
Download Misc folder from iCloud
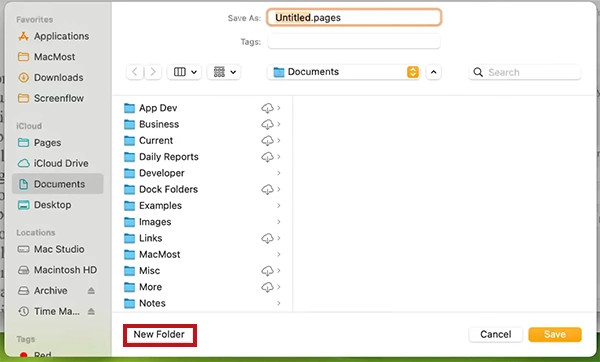point(267,271)
